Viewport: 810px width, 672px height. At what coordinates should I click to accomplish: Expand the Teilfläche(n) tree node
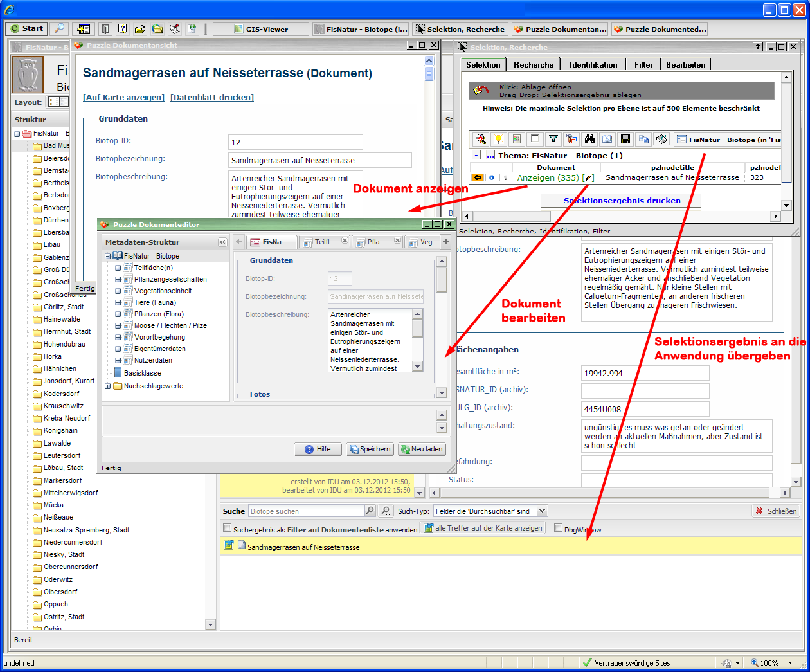[118, 268]
